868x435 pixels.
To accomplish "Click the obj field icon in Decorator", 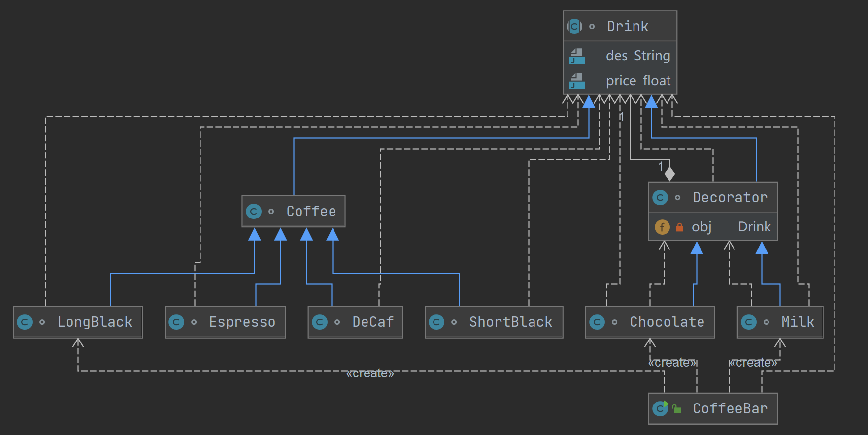I will tap(662, 227).
